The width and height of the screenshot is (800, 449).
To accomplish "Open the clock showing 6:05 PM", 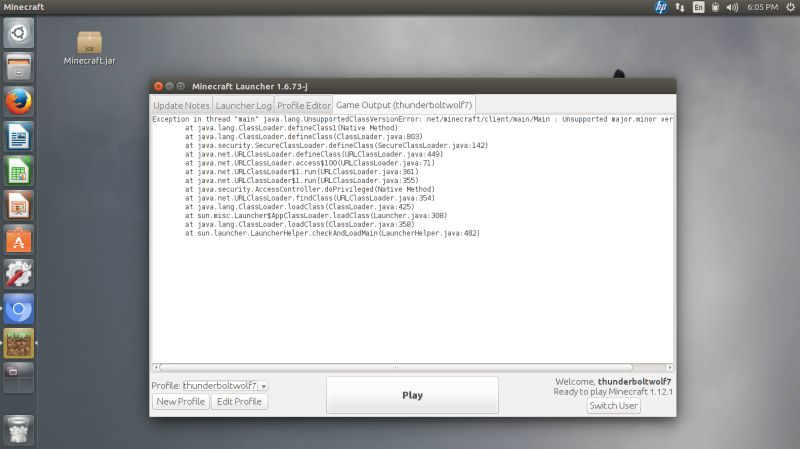I will point(762,7).
